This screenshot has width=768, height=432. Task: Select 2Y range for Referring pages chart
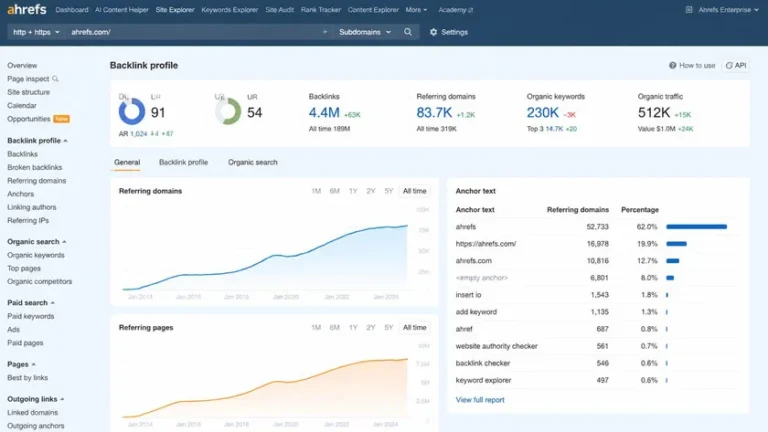click(371, 328)
